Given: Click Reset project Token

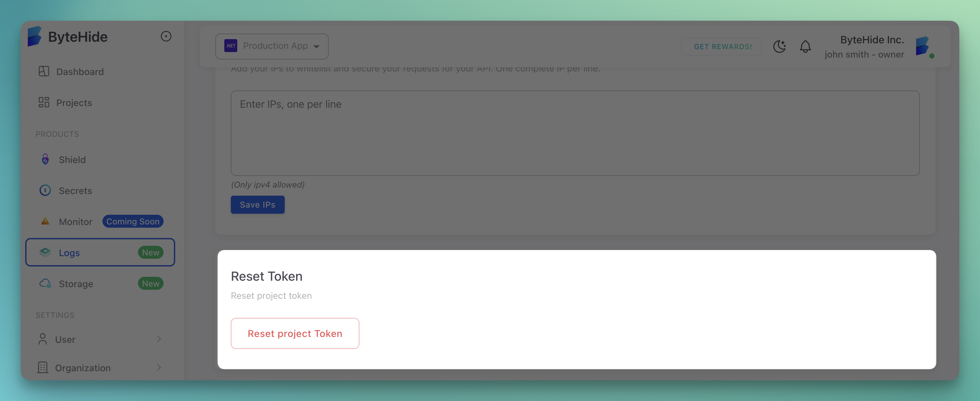Looking at the screenshot, I should pyautogui.click(x=295, y=333).
